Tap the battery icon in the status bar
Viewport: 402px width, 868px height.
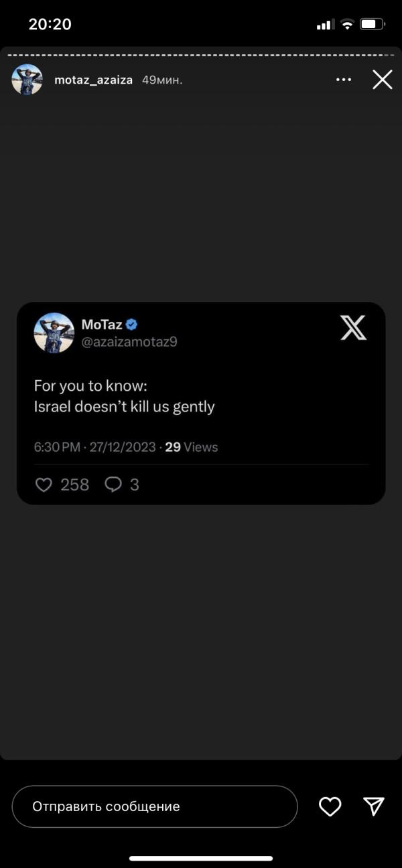(373, 25)
